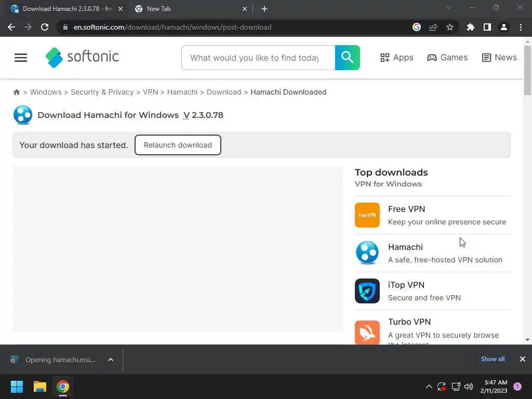Image resolution: width=532 pixels, height=399 pixels.
Task: Open the Chrome profile icon
Action: click(x=504, y=27)
